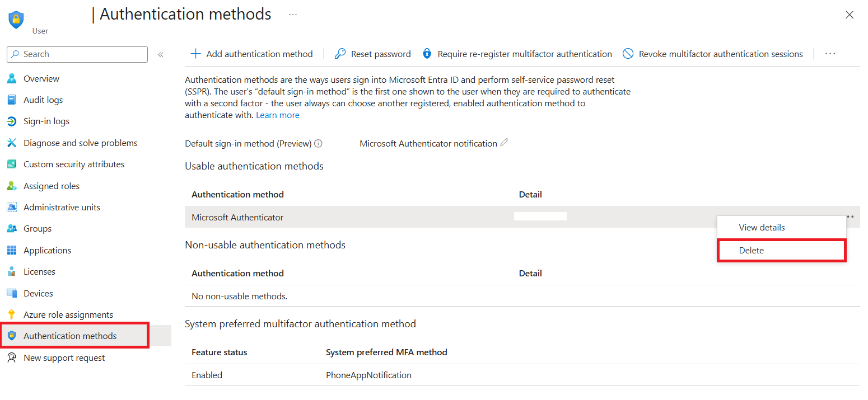
Task: Select Delete from the context menu
Action: (x=751, y=250)
